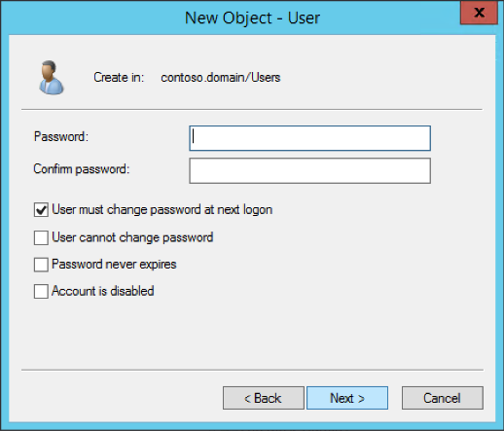
Task: Click into the Confirm password field
Action: click(x=309, y=170)
